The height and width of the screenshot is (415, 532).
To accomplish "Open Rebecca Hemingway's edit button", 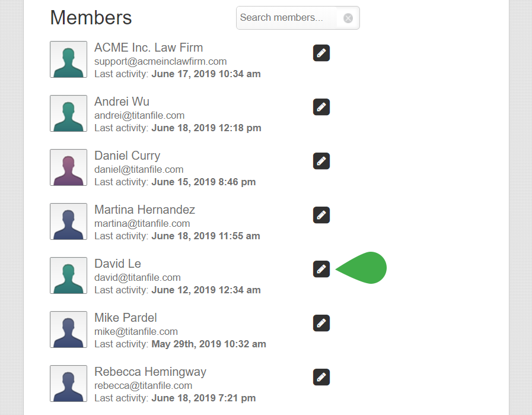I will coord(321,377).
